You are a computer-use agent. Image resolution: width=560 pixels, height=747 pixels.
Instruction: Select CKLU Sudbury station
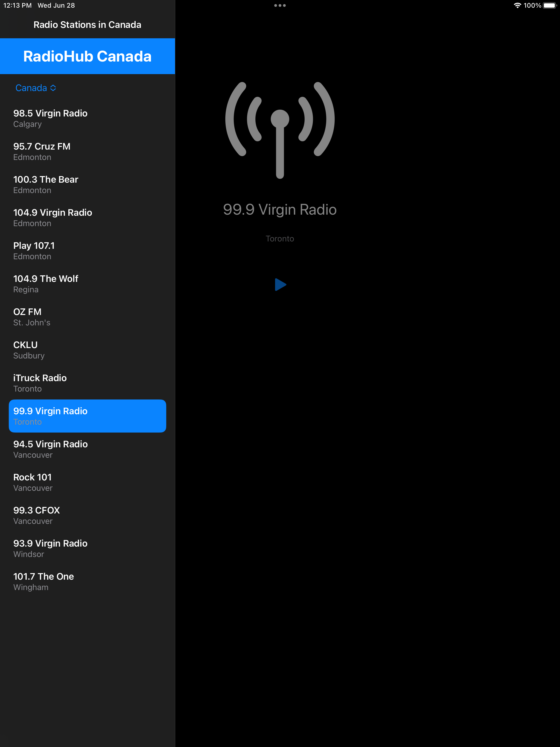coord(87,350)
